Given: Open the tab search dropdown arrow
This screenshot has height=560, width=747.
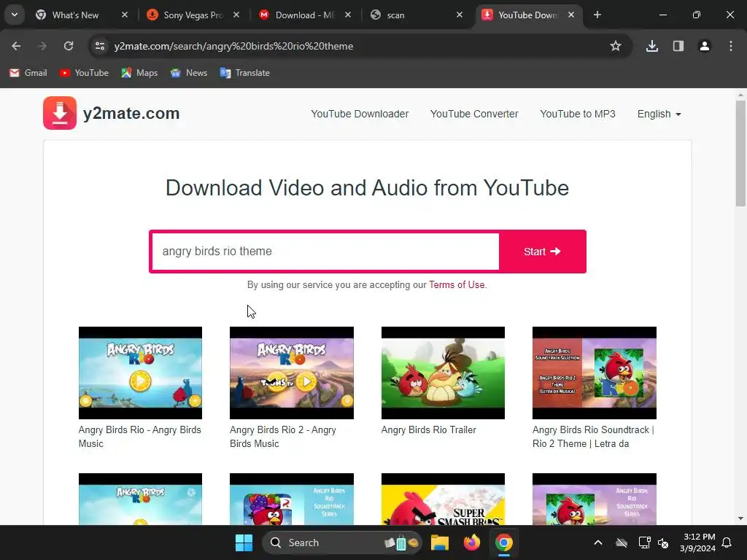Looking at the screenshot, I should point(15,15).
